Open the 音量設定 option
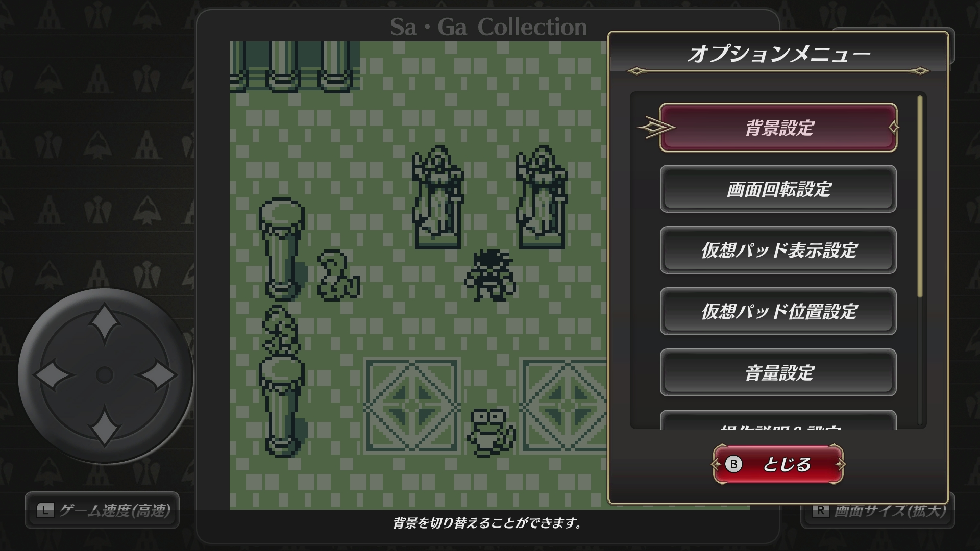 pos(778,372)
